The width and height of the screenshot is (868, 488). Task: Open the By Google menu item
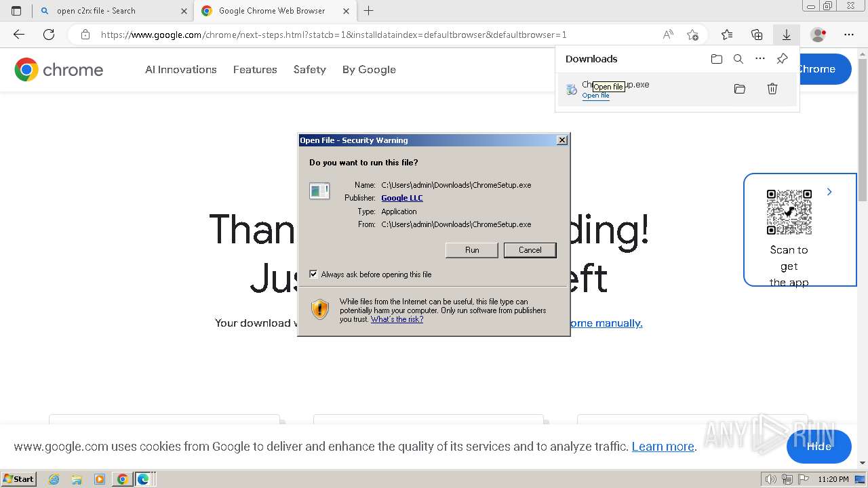point(369,70)
